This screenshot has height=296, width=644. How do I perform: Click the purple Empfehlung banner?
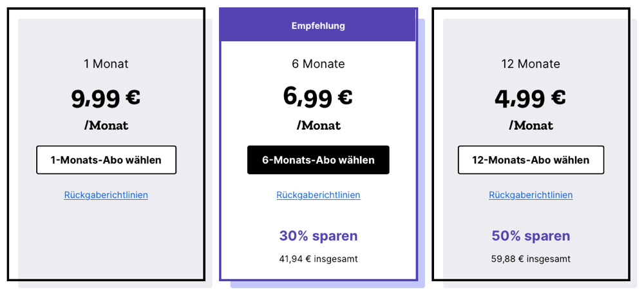[318, 26]
